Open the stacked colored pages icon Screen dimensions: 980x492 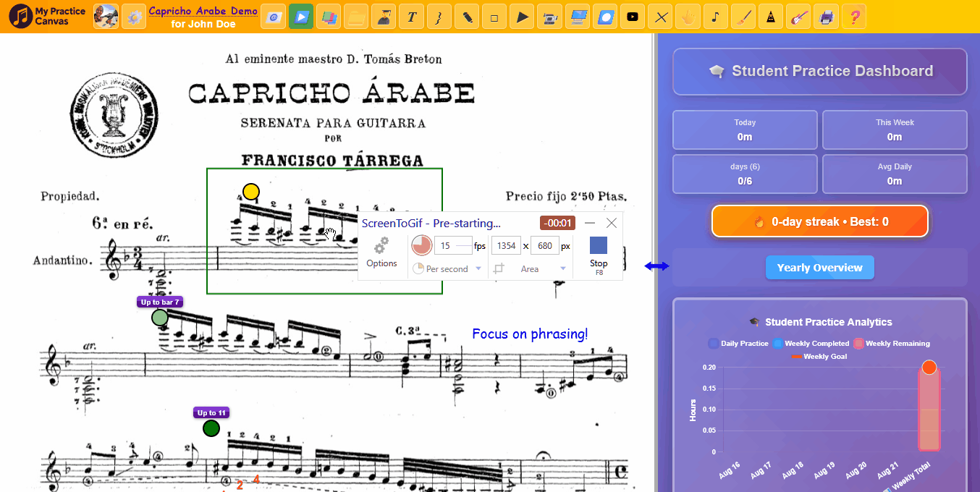[329, 16]
